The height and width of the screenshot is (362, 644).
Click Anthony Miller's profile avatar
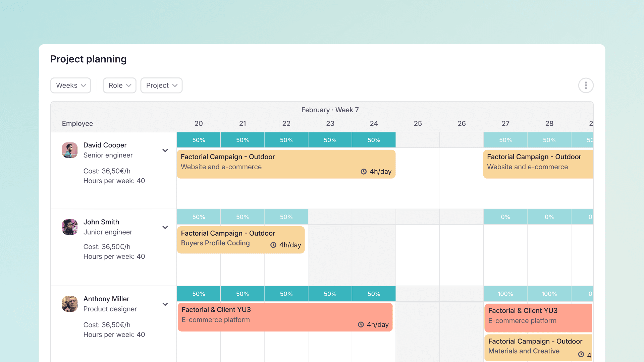pyautogui.click(x=69, y=304)
